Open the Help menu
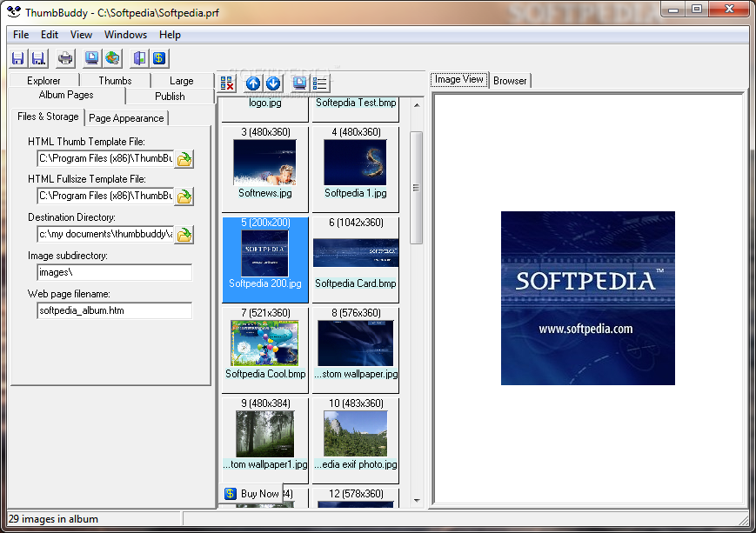 pyautogui.click(x=170, y=35)
